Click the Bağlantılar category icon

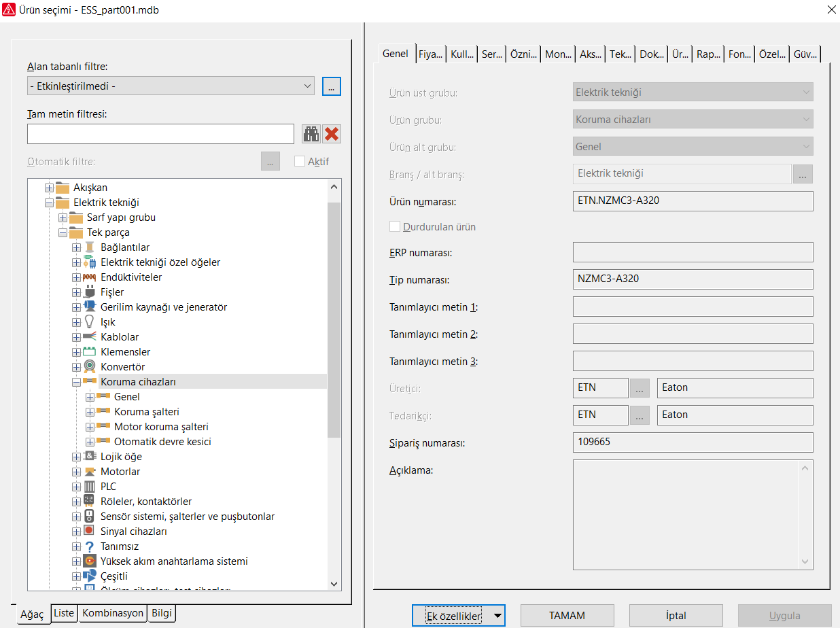[x=90, y=247]
